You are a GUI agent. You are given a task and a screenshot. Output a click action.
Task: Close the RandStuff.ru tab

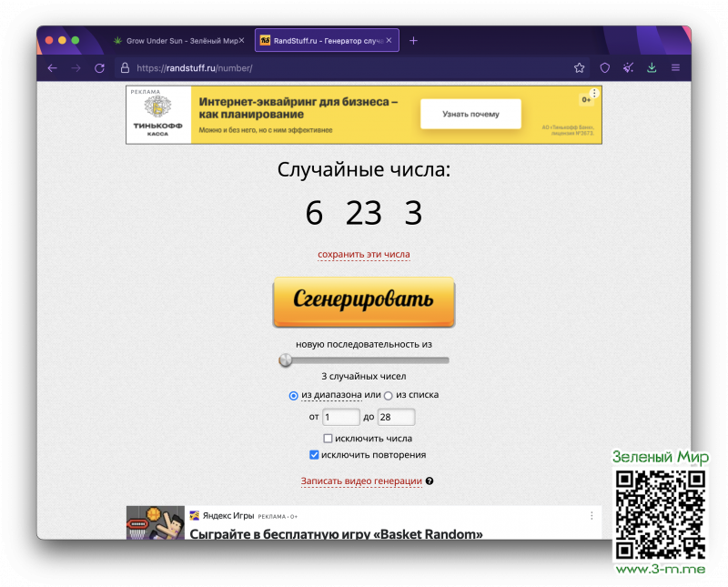tap(389, 41)
